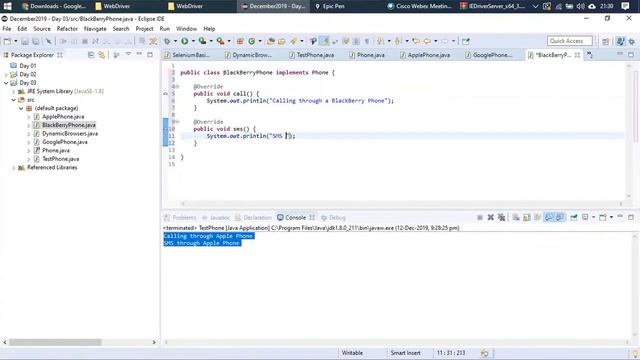Image resolution: width=640 pixels, height=360 pixels.
Task: Open the Project menu
Action: [x=144, y=29]
